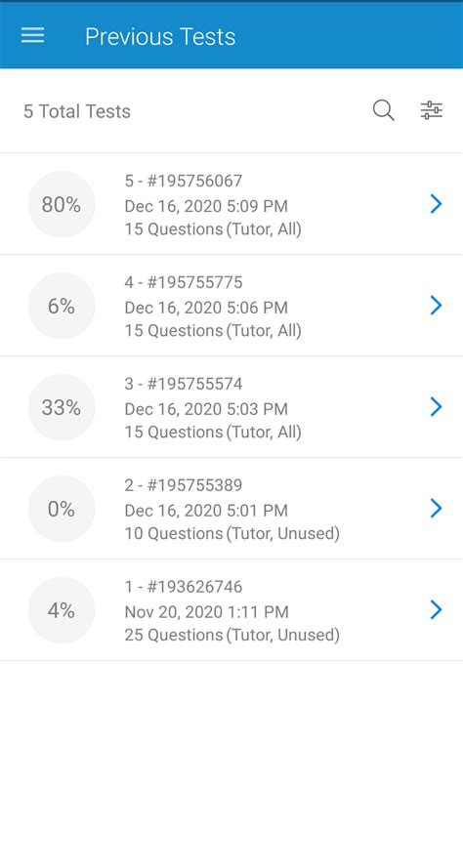Expand test 3 with its chevron arrow
The width and height of the screenshot is (463, 868).
tap(437, 407)
